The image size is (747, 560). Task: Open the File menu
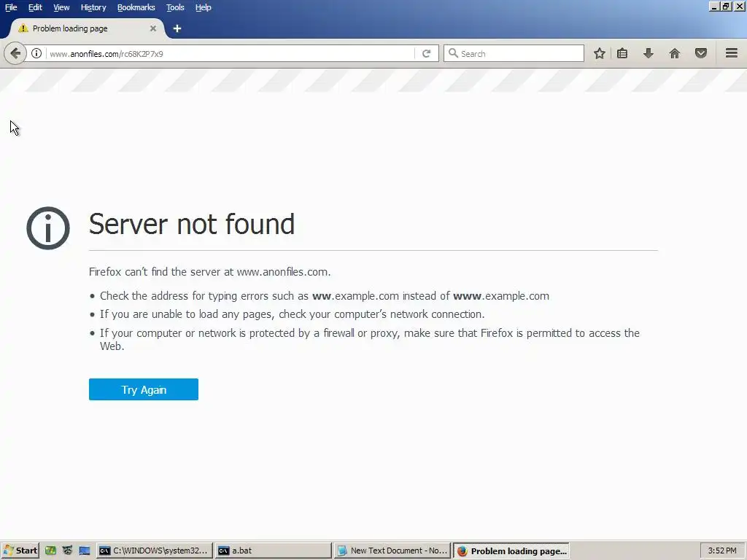click(x=11, y=7)
